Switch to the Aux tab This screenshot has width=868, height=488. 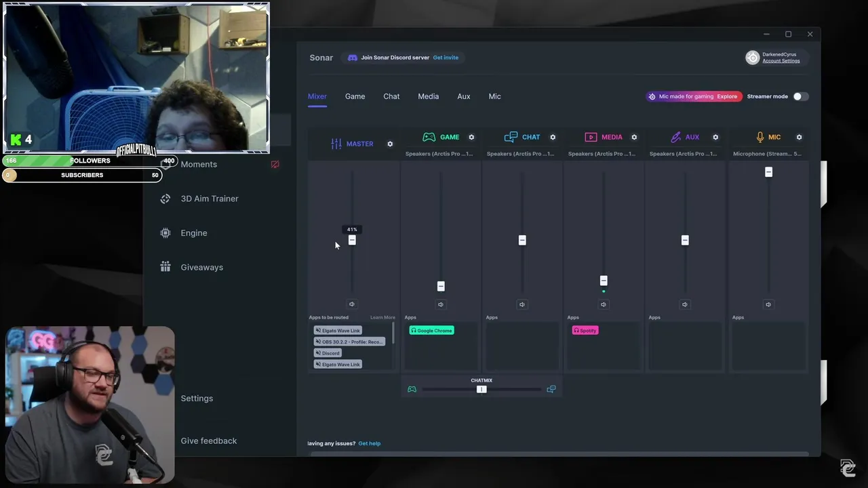(x=464, y=96)
